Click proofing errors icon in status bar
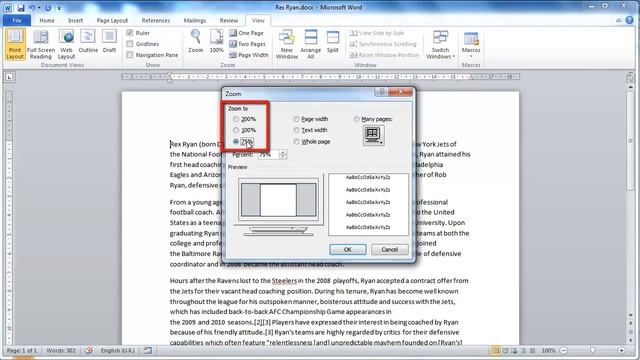 click(x=89, y=351)
